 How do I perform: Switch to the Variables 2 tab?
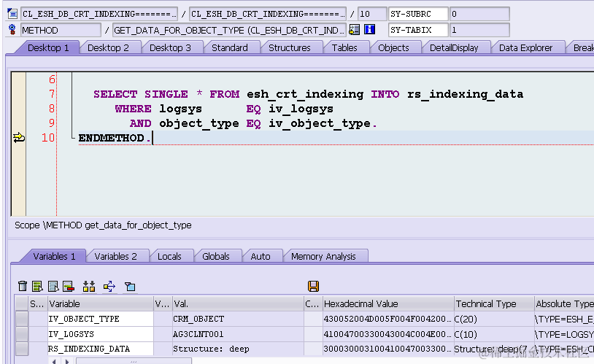[115, 257]
